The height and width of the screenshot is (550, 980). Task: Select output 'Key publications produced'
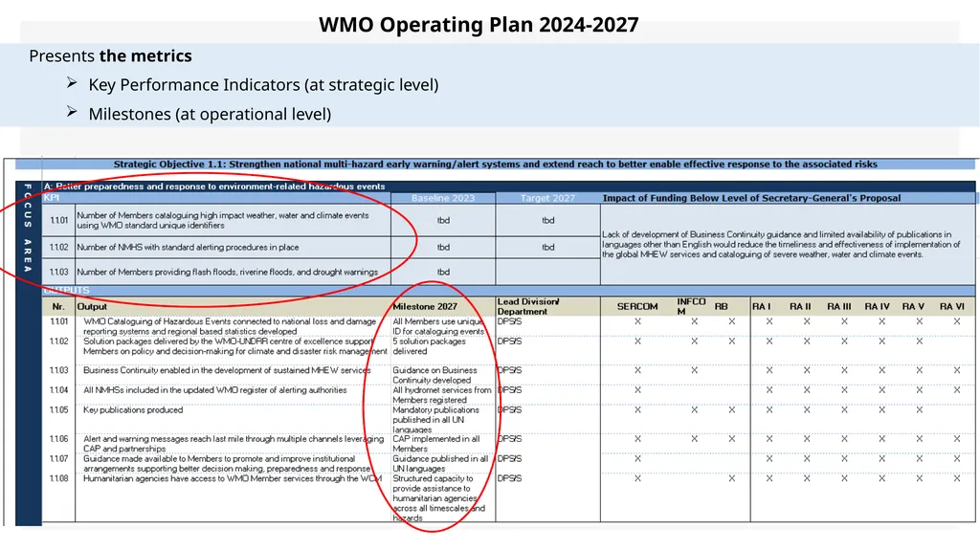133,410
